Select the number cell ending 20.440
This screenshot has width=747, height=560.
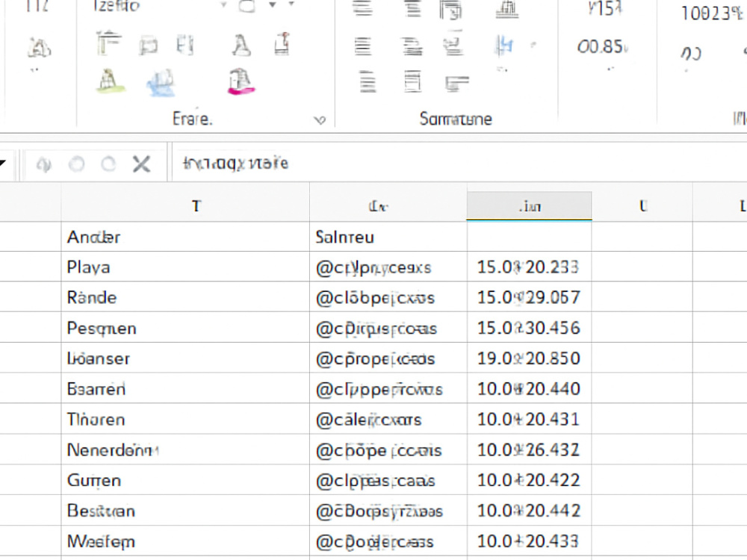click(530, 388)
